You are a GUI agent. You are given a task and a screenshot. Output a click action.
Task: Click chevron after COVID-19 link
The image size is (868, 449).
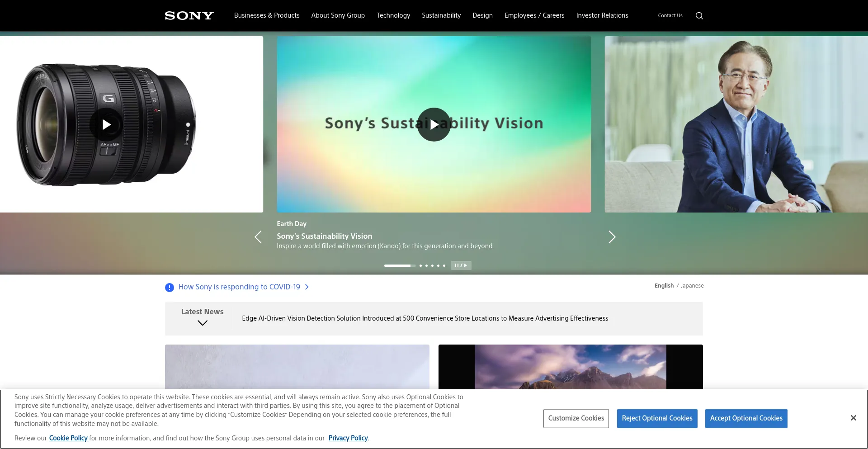[307, 287]
